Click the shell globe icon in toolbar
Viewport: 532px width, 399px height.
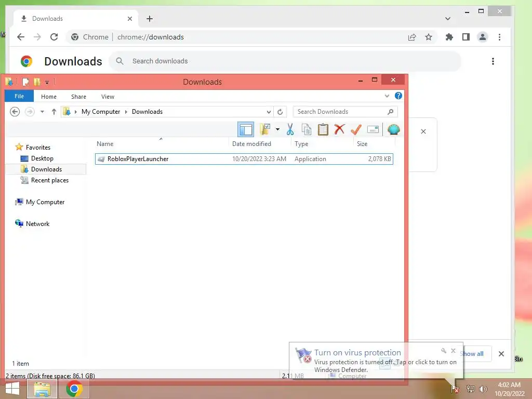pos(394,129)
